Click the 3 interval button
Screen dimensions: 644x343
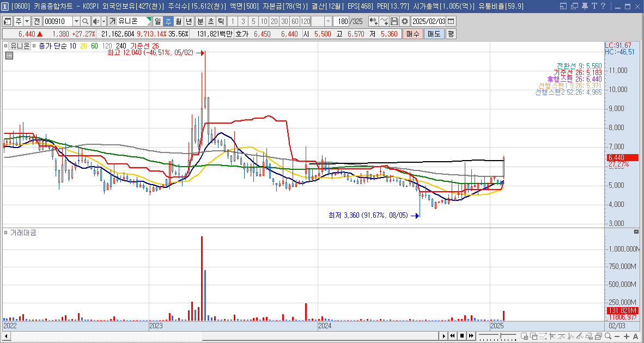point(243,21)
